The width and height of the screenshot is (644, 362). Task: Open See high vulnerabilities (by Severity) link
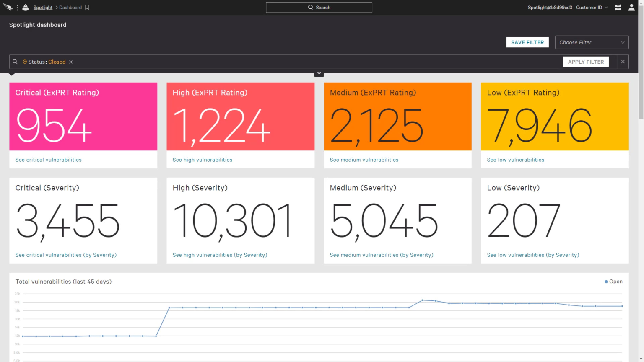click(220, 255)
